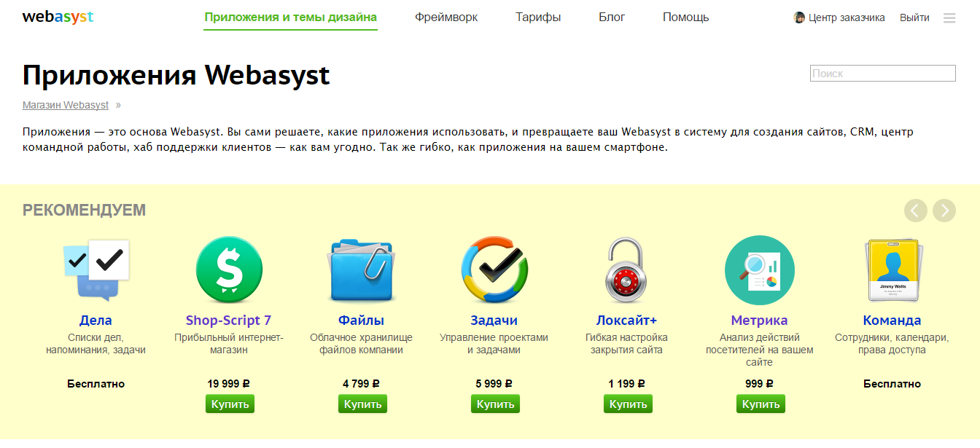Open the Задачи checkmark icon
The image size is (980, 448).
pos(494,270)
